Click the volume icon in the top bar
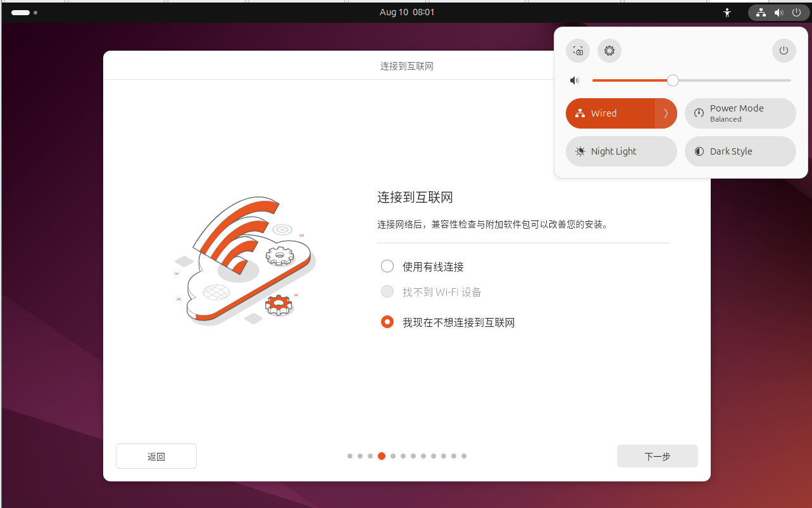This screenshot has height=508, width=812. pos(778,12)
